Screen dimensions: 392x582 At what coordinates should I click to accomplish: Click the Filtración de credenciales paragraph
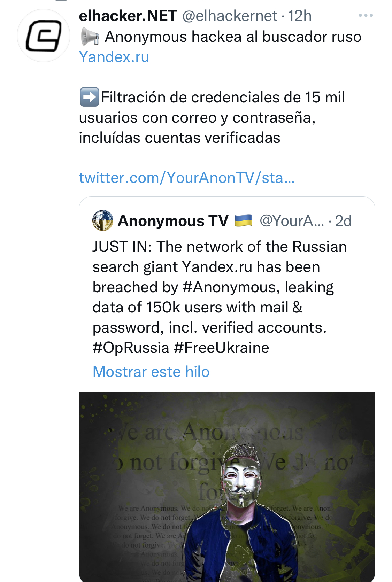click(212, 117)
